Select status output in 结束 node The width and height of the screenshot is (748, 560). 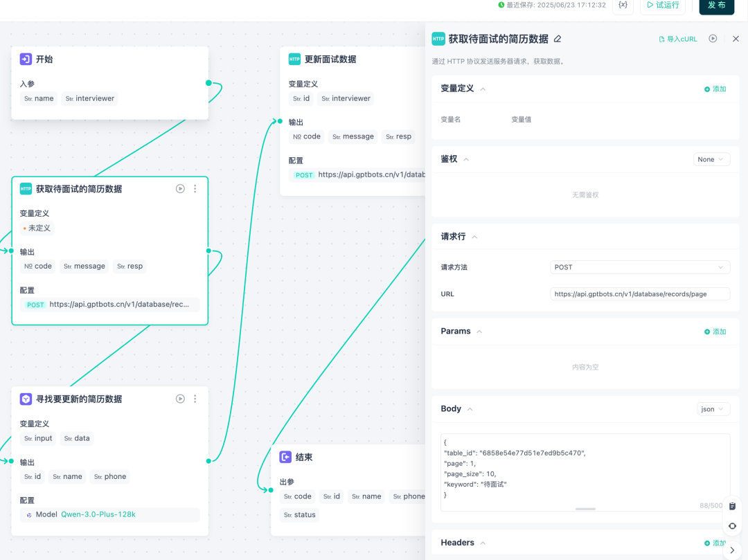pos(300,515)
